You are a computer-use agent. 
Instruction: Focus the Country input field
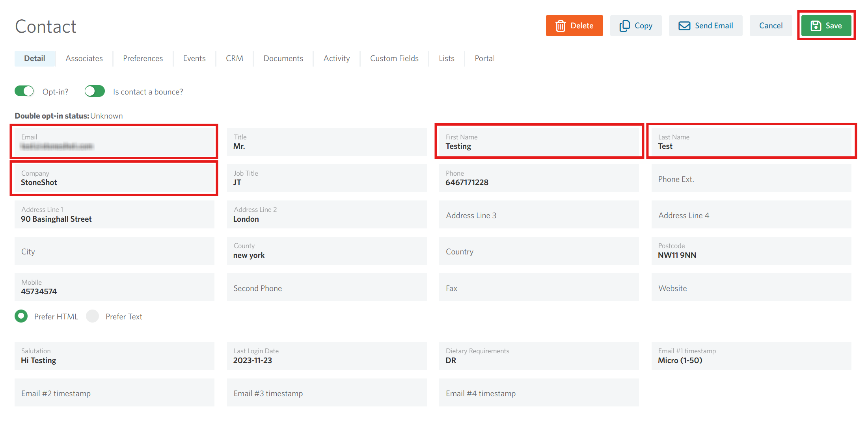[539, 251]
